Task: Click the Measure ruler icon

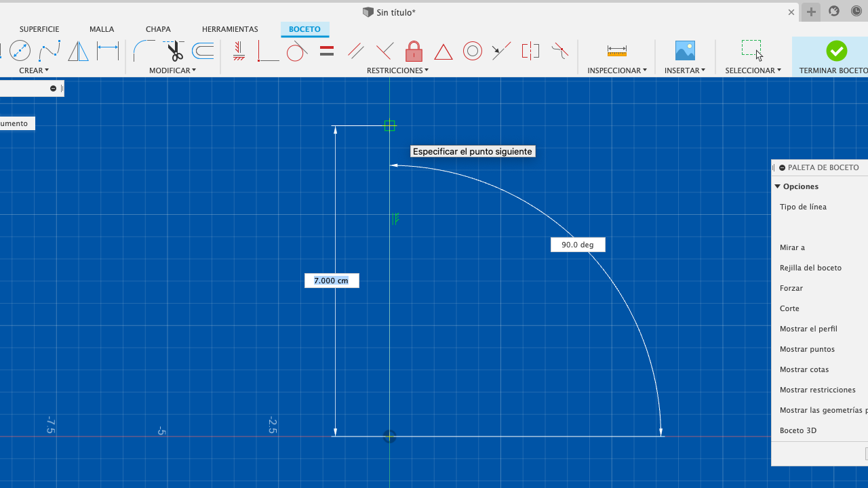Action: click(616, 51)
